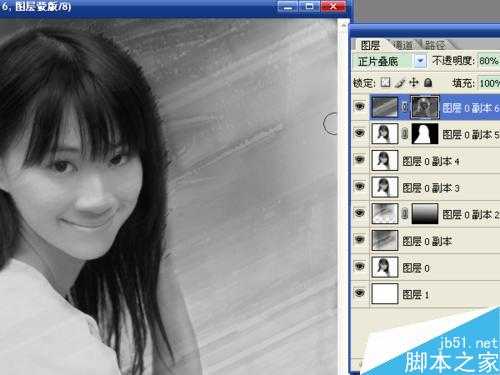Toggle visibility of 图层 0 副本 4

359,160
